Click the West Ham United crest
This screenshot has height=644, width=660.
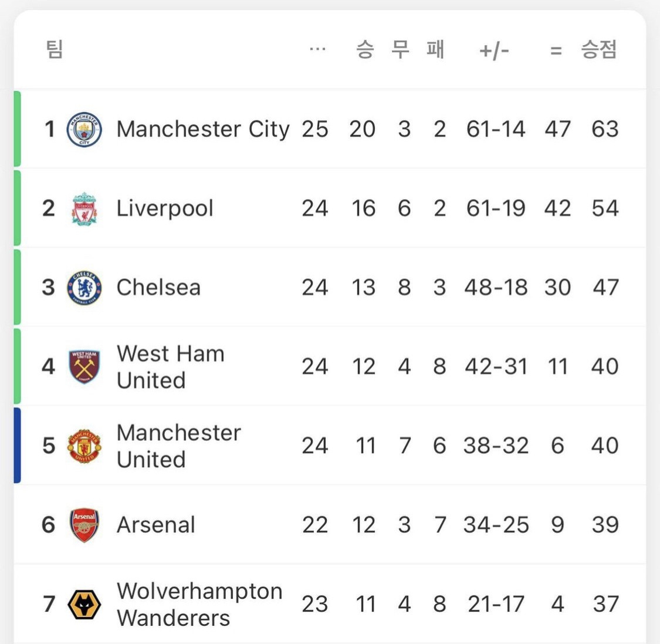pyautogui.click(x=84, y=366)
